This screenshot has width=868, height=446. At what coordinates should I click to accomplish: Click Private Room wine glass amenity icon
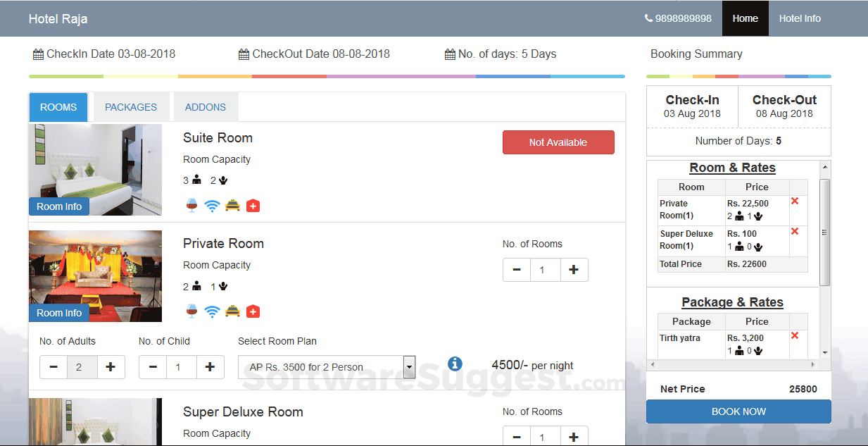tap(191, 311)
